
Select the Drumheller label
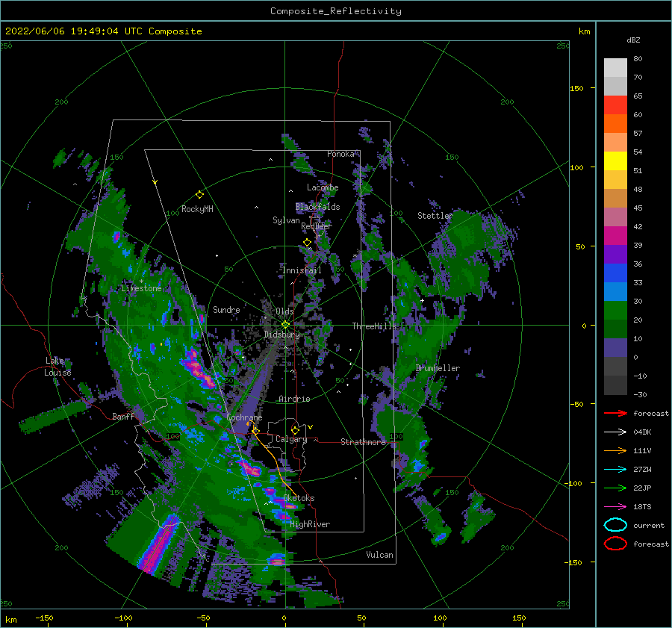coord(438,368)
